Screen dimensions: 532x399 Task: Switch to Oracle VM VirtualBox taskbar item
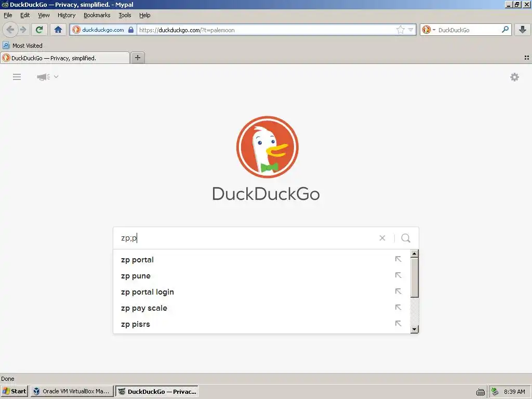(72, 391)
